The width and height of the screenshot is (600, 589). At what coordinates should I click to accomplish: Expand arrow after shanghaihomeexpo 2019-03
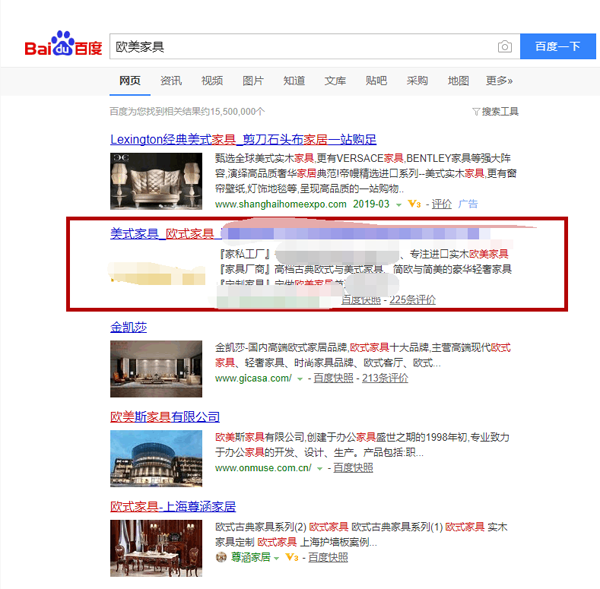[399, 205]
